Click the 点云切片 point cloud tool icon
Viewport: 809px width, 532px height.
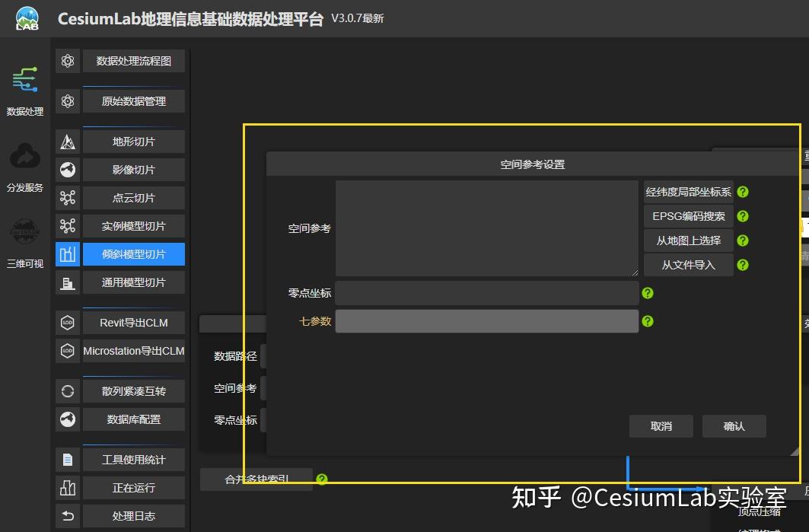click(x=68, y=197)
